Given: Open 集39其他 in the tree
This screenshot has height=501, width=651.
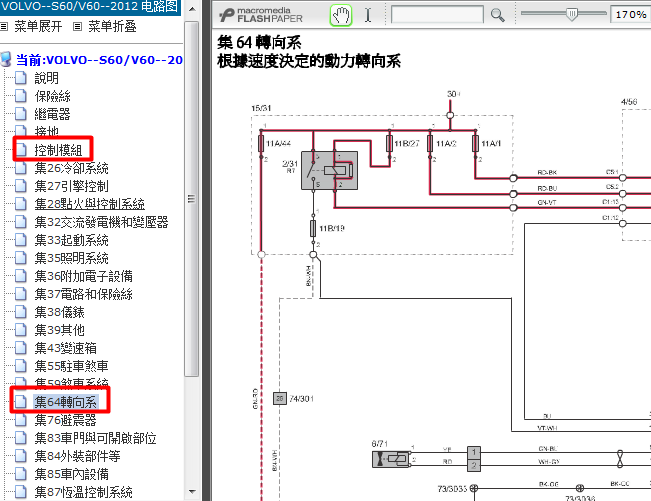Looking at the screenshot, I should click(x=59, y=330).
